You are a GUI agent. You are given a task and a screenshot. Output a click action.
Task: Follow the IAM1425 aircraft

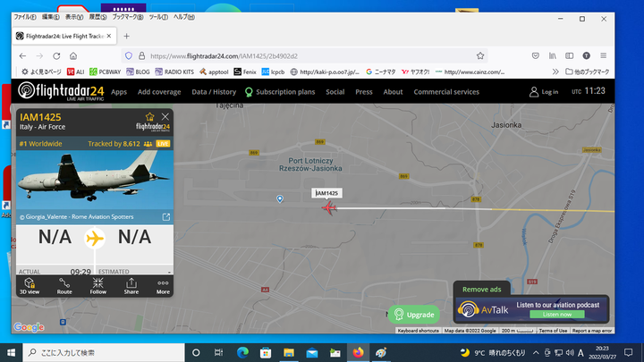click(x=97, y=286)
